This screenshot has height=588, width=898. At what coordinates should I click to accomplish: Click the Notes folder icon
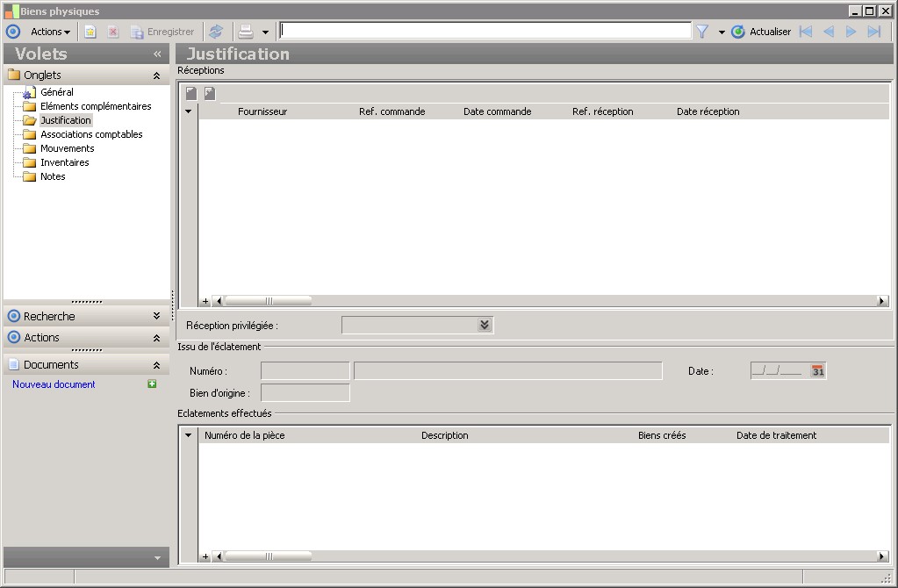(29, 176)
